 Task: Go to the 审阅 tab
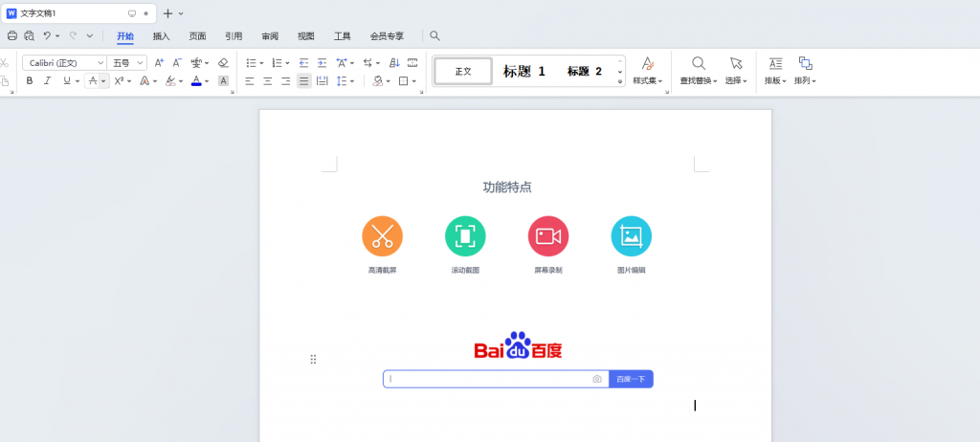tap(270, 36)
